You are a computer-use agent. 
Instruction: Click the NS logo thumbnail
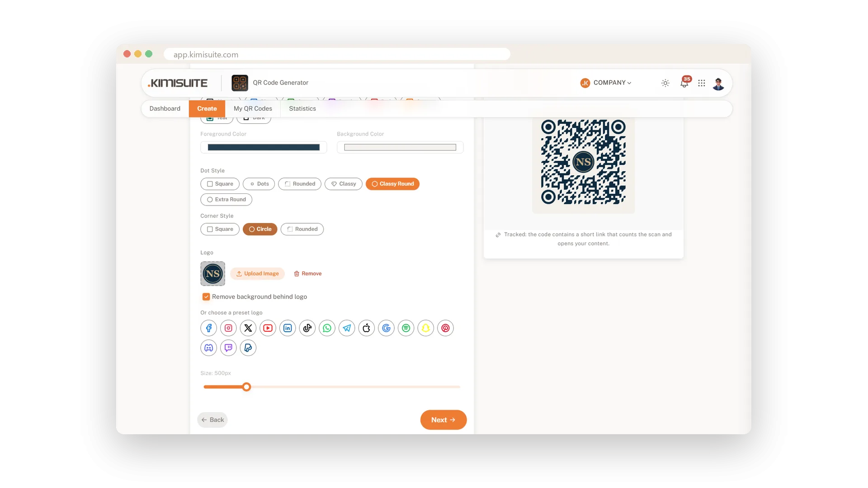(212, 274)
